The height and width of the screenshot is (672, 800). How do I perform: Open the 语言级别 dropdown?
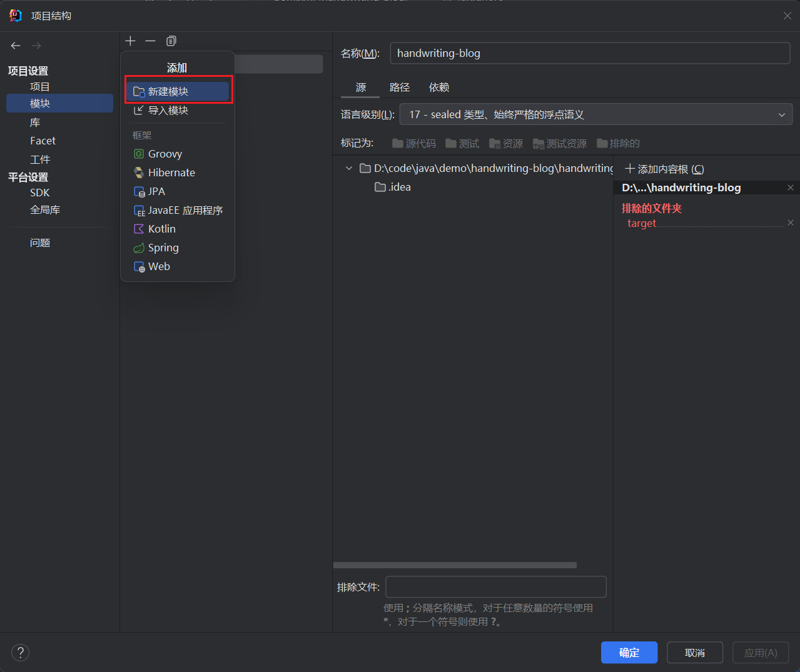pyautogui.click(x=596, y=114)
